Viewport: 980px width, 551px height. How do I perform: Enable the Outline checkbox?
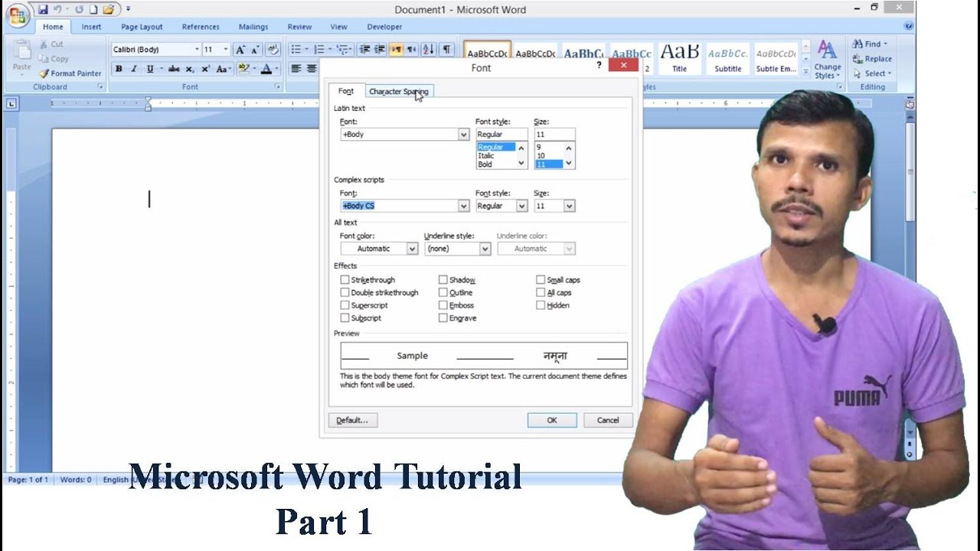[443, 292]
